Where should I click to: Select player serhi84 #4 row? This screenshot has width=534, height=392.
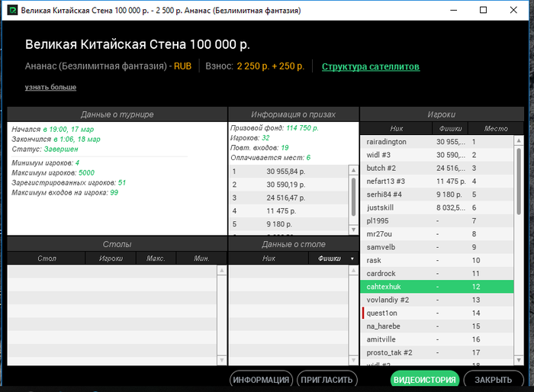(x=436, y=194)
